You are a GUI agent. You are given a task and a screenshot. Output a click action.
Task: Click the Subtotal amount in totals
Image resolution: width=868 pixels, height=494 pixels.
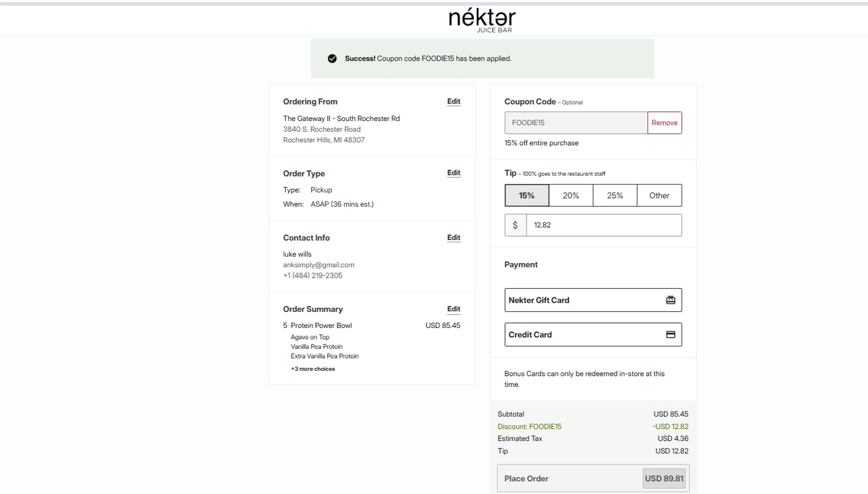pos(671,415)
